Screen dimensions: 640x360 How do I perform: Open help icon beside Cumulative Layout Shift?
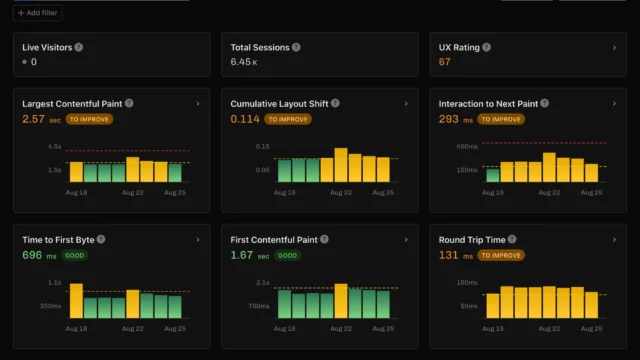(335, 103)
